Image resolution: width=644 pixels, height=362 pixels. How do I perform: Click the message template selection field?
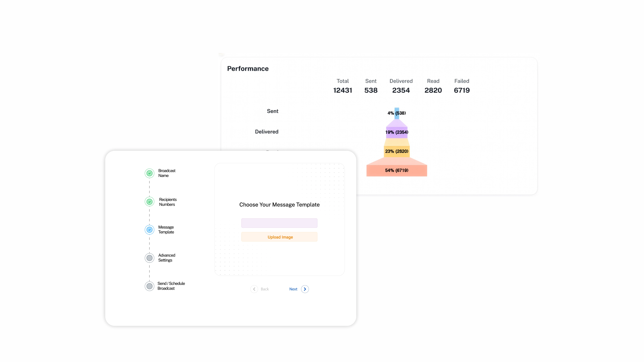[279, 223]
